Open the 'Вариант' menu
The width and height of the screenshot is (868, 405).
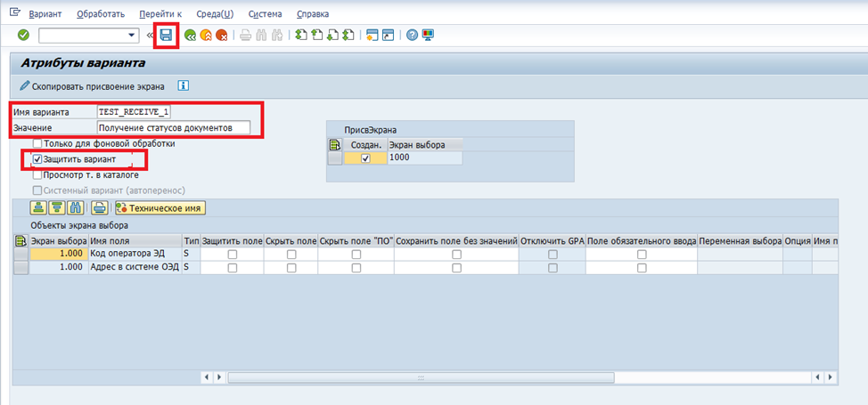tap(45, 14)
